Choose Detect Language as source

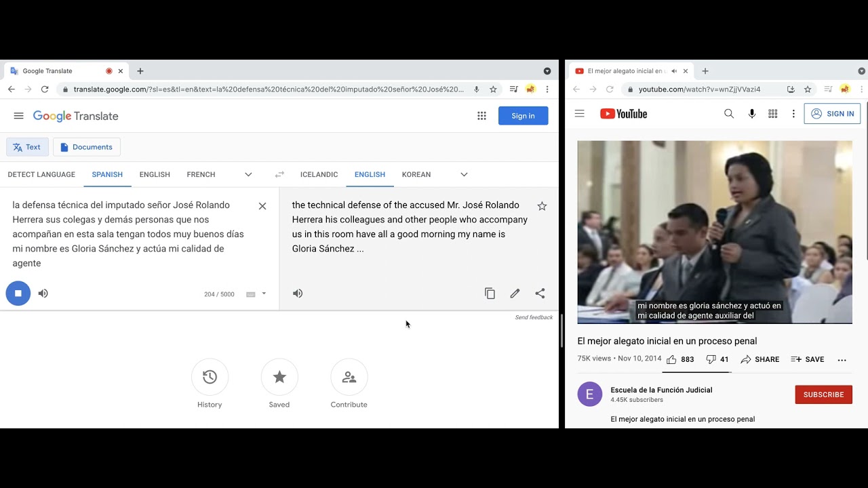point(41,174)
